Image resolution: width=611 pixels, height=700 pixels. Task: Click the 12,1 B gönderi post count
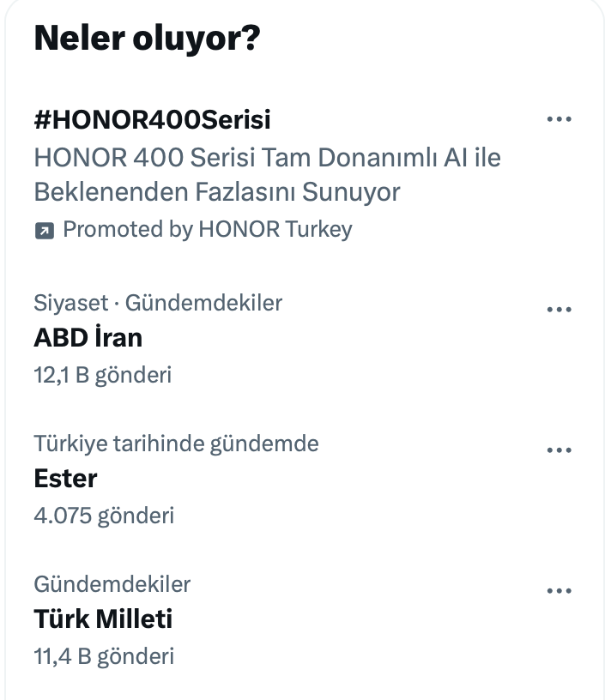pos(102,375)
